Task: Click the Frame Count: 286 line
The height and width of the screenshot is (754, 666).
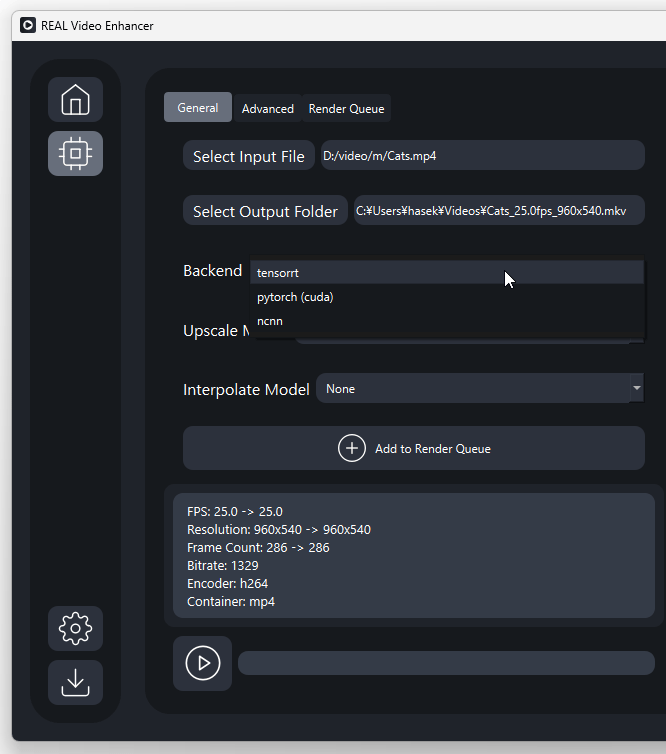Action: click(x=258, y=547)
